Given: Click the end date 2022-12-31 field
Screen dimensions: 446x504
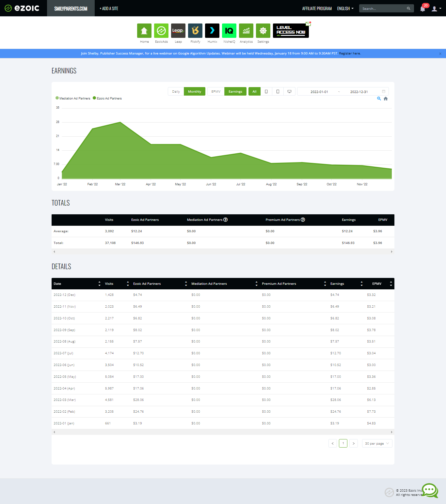Looking at the screenshot, I should [x=359, y=92].
